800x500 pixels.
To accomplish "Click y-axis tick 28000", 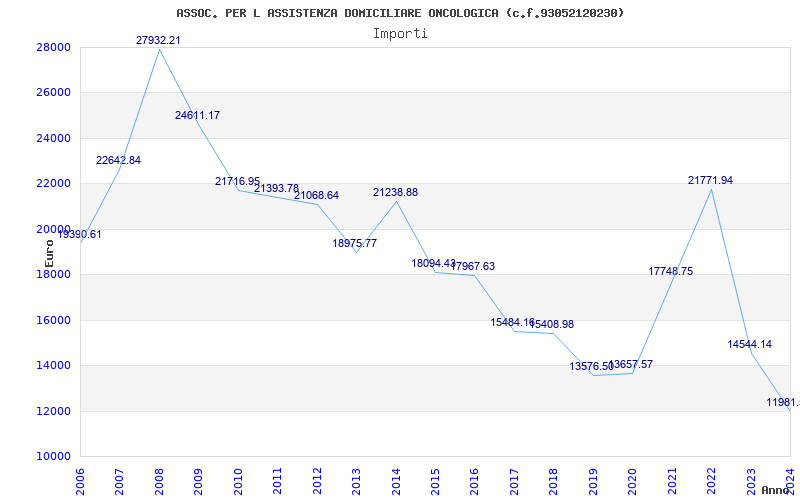I will pos(53,47).
